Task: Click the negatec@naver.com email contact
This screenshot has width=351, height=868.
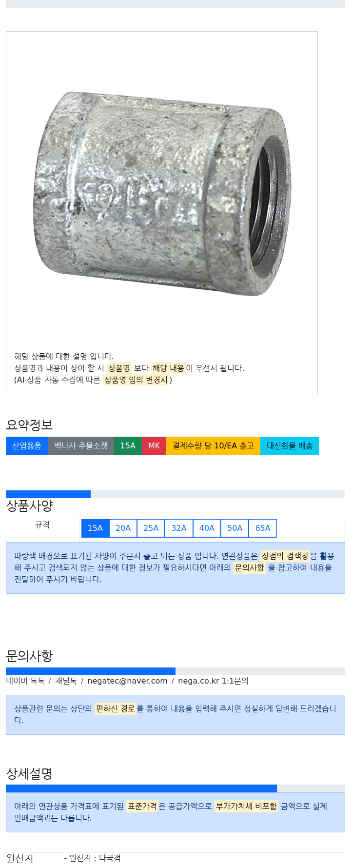Action: pos(127,681)
